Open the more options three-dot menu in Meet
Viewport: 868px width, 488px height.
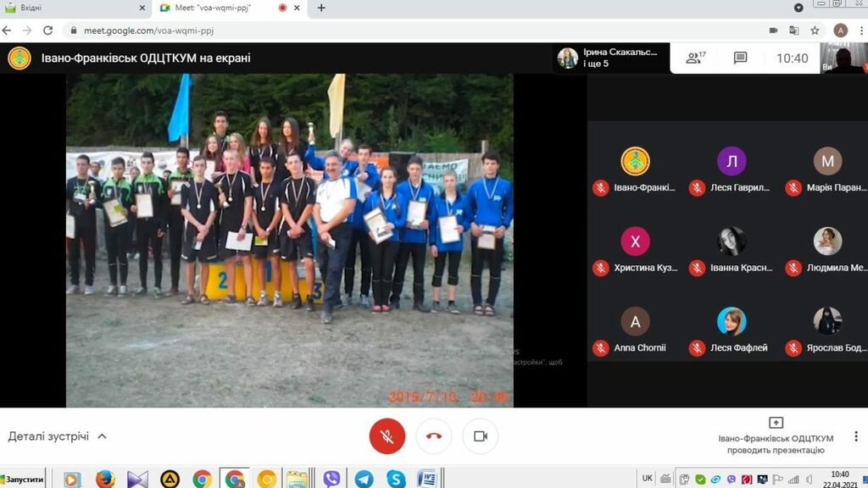(x=856, y=436)
